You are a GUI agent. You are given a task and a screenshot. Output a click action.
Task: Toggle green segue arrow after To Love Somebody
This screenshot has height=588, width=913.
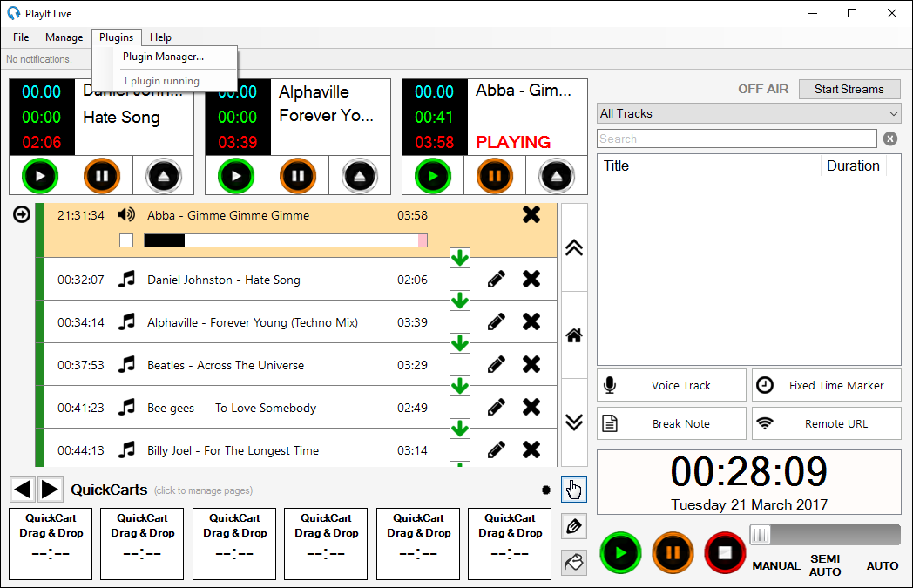460,429
